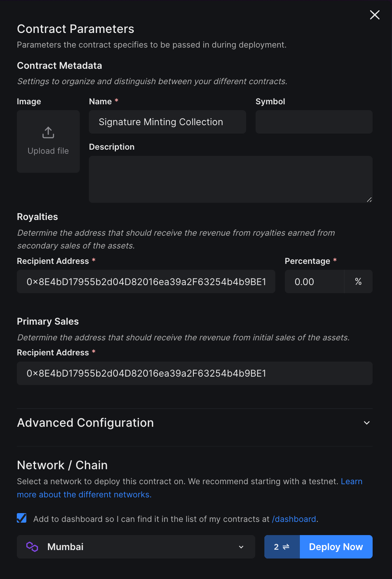Click inside the Description textarea

coord(230,179)
